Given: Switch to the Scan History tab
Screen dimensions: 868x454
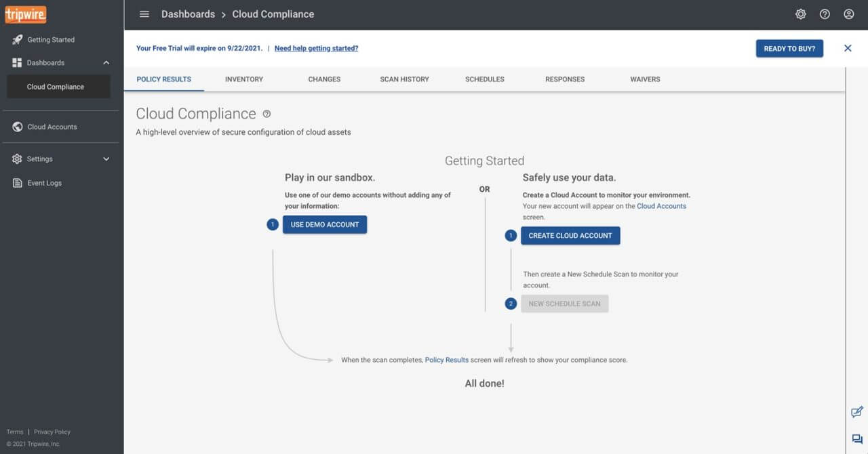Looking at the screenshot, I should click(x=404, y=79).
